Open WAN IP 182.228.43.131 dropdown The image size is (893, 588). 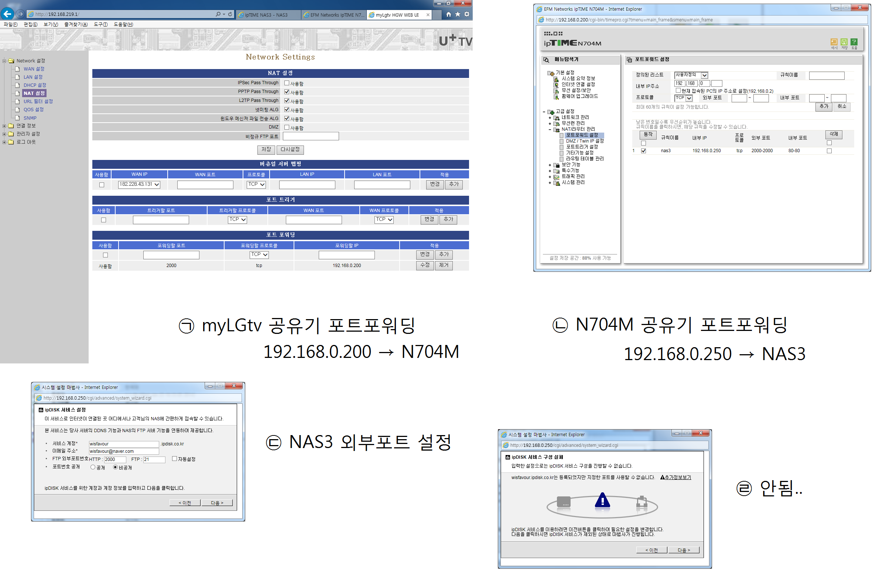pyautogui.click(x=139, y=184)
